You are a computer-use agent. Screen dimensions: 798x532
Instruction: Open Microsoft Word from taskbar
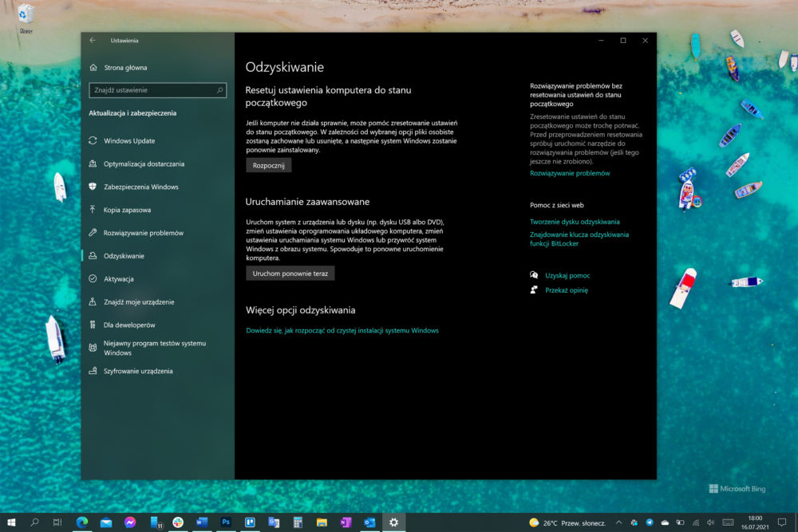tap(202, 522)
